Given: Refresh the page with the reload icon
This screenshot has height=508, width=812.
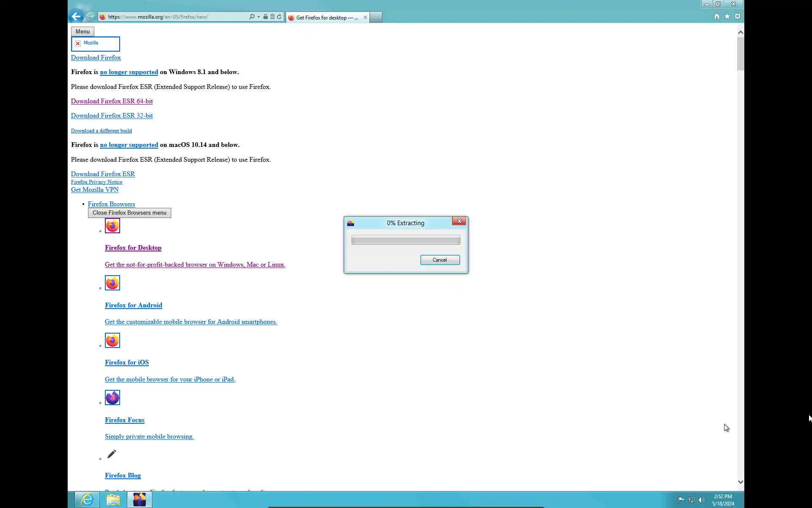Looking at the screenshot, I should [279, 17].
